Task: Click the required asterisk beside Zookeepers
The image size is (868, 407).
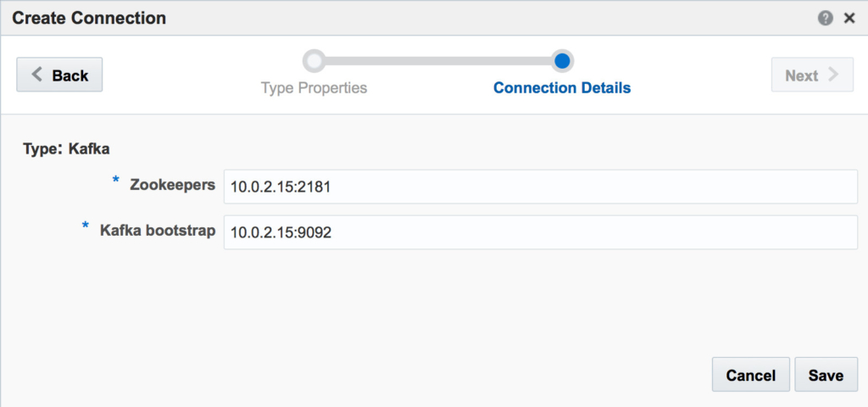Action: pyautogui.click(x=115, y=181)
